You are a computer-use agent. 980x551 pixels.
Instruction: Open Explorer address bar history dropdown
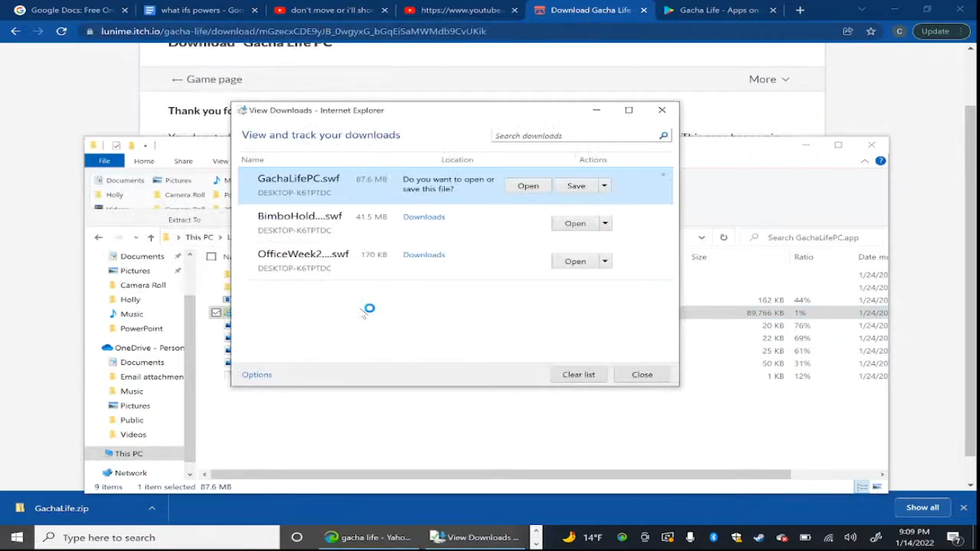(702, 237)
